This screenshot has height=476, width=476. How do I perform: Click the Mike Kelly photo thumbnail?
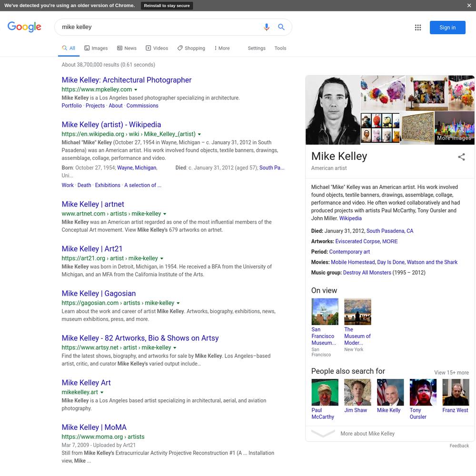[x=390, y=392]
